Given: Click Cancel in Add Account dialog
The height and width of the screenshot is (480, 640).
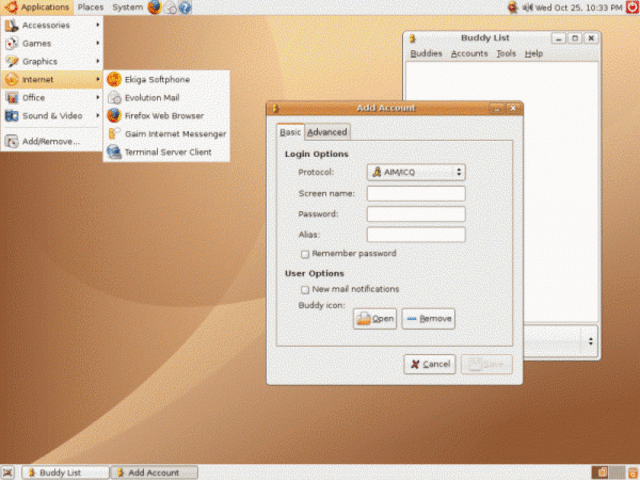Looking at the screenshot, I should coord(429,364).
